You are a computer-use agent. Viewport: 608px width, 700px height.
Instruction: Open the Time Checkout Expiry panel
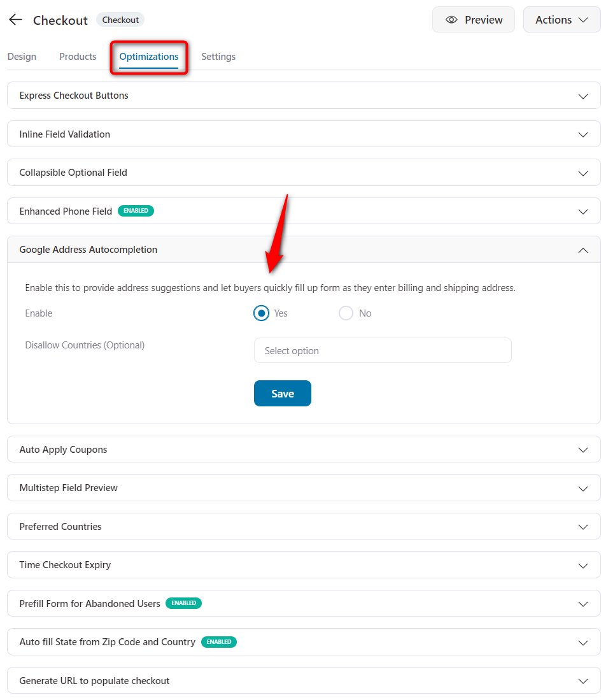(583, 565)
